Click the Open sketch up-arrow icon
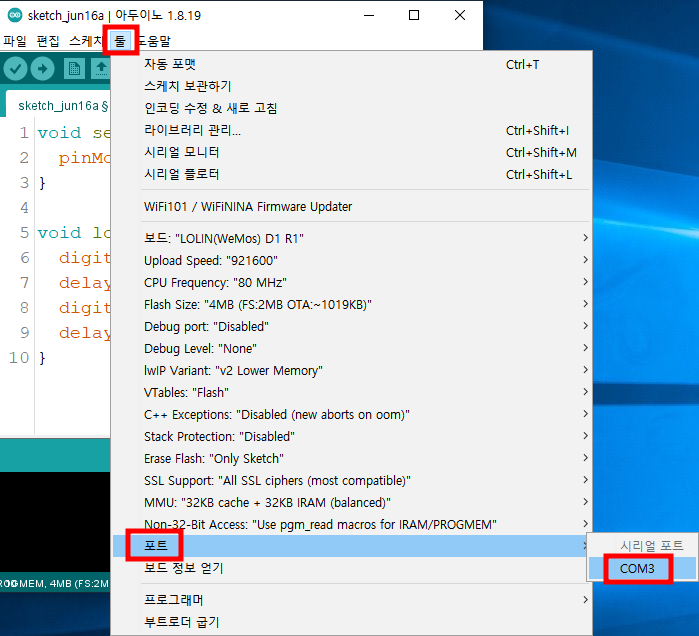Image resolution: width=699 pixels, height=636 pixels. point(101,69)
